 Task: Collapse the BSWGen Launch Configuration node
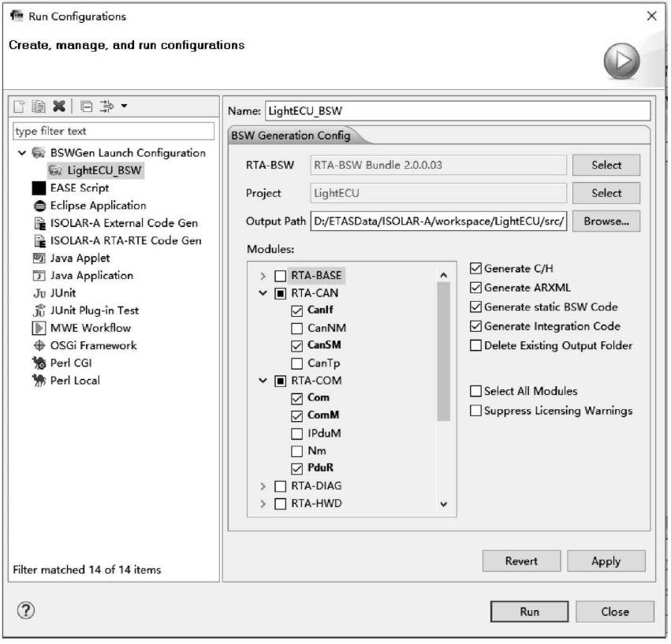(22, 153)
